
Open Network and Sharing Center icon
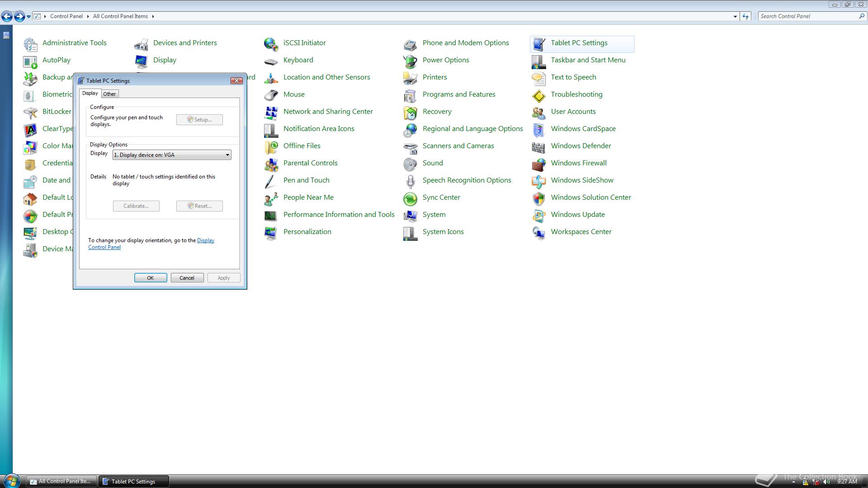click(271, 113)
